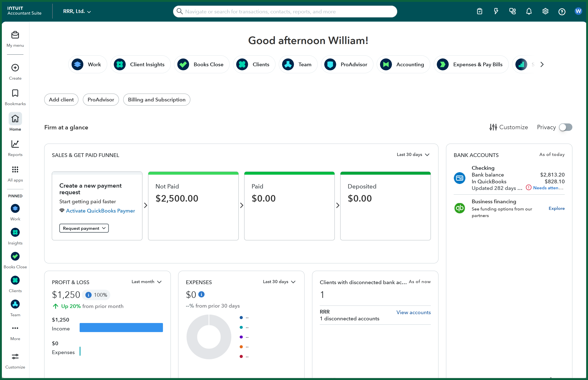Click the lightning bolt icon in header
The image size is (588, 380).
pyautogui.click(x=496, y=11)
